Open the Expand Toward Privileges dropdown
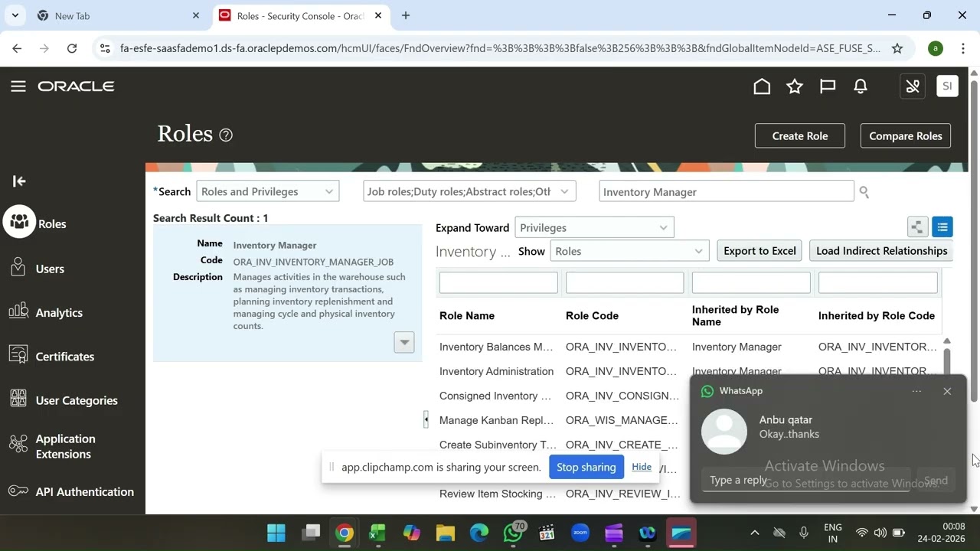Viewport: 980px width, 551px height. (x=594, y=227)
